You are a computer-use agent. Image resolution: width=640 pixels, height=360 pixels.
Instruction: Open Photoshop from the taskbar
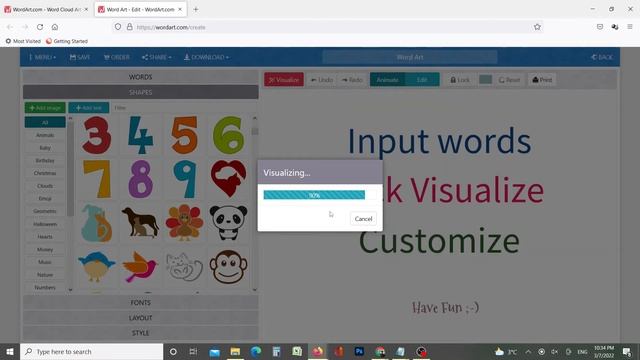point(359,351)
